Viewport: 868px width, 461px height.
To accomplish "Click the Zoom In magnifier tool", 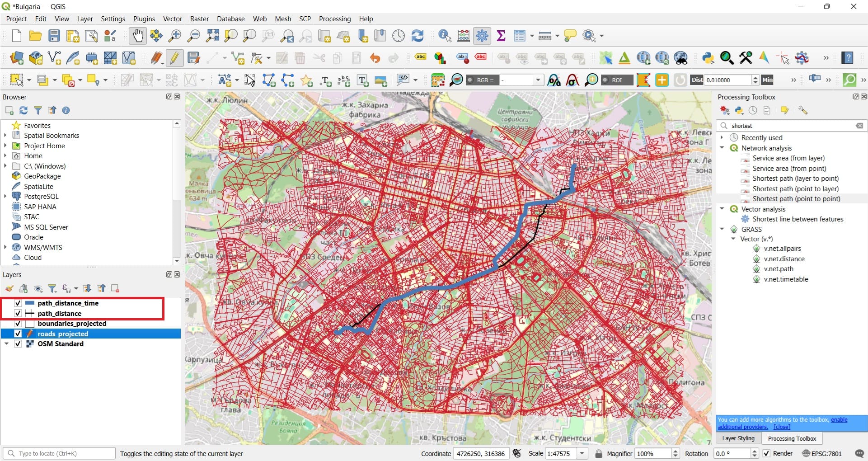I will pyautogui.click(x=175, y=36).
